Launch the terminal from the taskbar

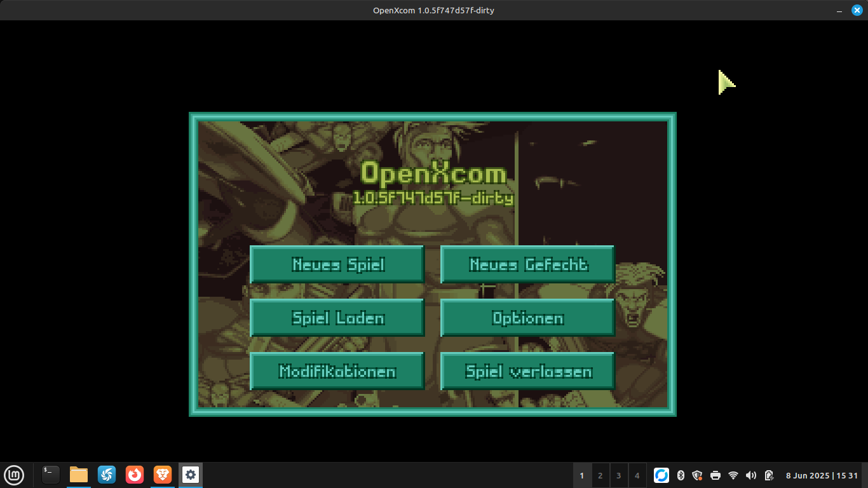51,475
